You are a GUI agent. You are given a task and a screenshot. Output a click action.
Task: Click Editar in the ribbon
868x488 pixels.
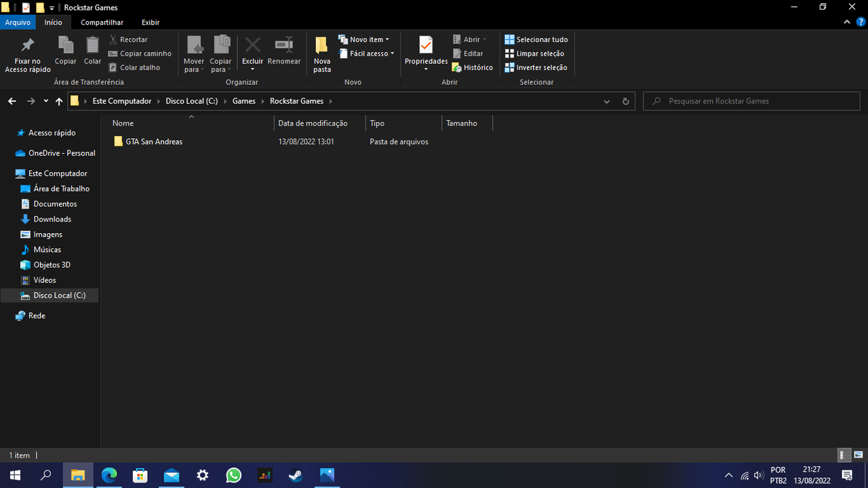[468, 54]
